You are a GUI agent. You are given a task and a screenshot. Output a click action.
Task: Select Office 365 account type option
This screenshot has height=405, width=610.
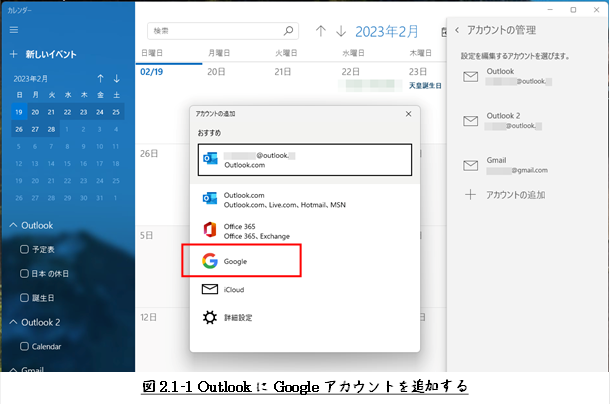coord(305,231)
